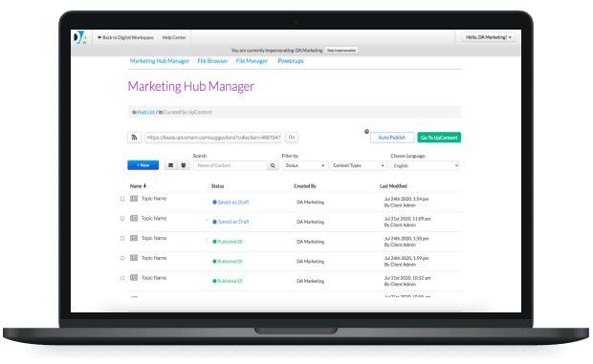Open the Hello, DA Marketing user menu

488,37
